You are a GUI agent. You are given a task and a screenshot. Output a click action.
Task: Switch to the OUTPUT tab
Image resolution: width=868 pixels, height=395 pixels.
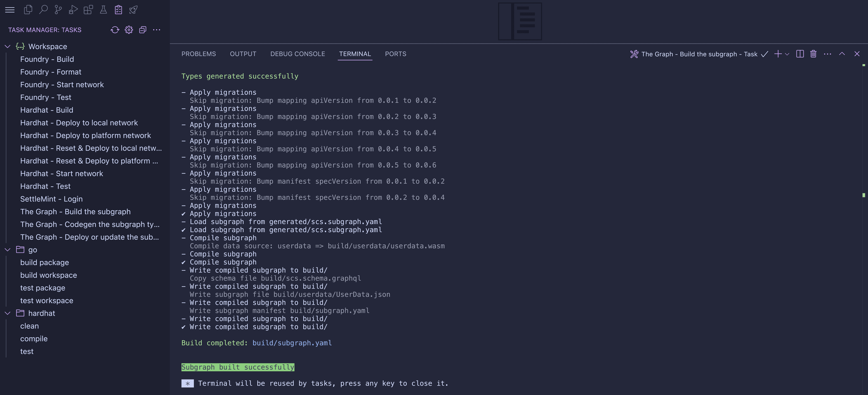[243, 54]
